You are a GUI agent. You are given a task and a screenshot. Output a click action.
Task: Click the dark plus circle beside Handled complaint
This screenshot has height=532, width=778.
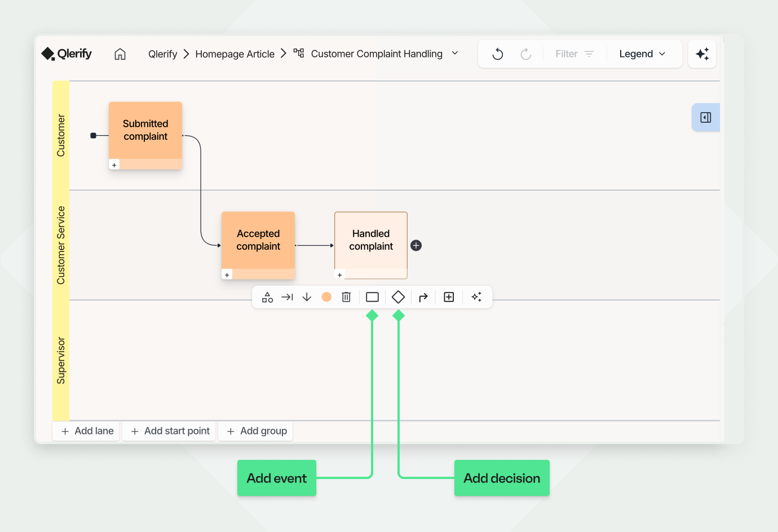point(416,246)
